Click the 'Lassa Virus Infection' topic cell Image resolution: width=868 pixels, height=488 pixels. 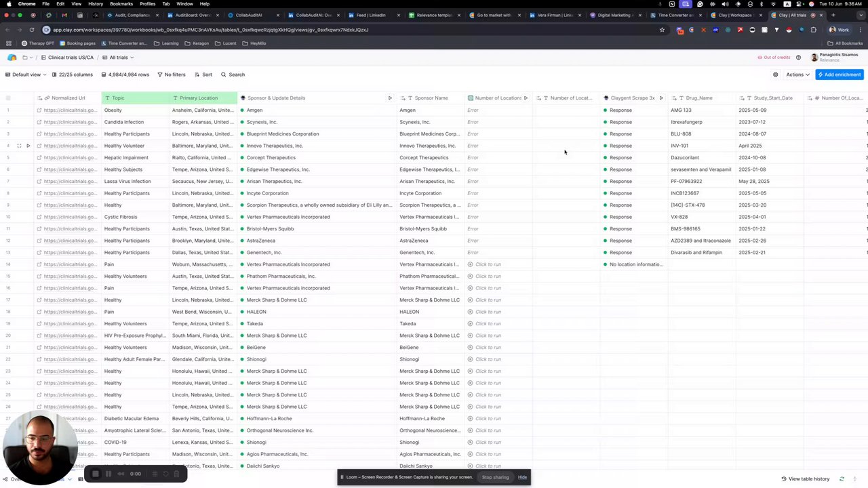click(x=135, y=182)
